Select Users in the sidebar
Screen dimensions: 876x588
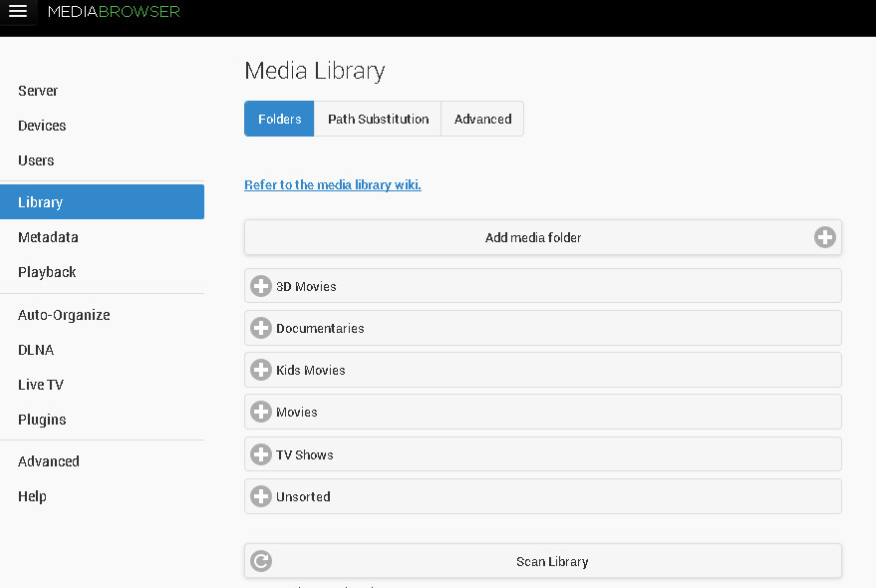pos(36,160)
